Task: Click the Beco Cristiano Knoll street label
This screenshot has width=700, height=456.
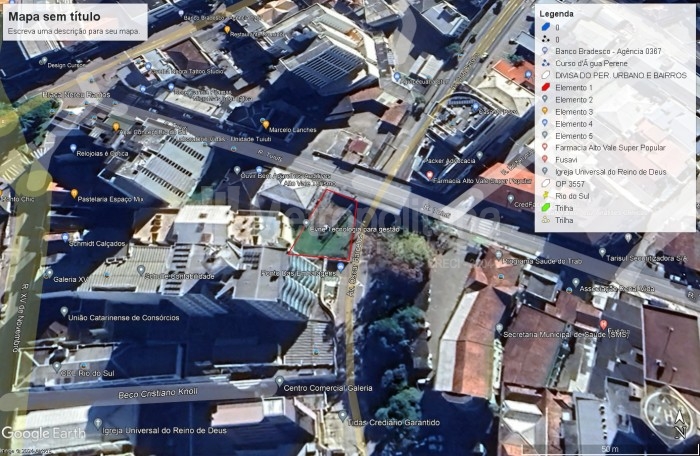Action: point(158,393)
